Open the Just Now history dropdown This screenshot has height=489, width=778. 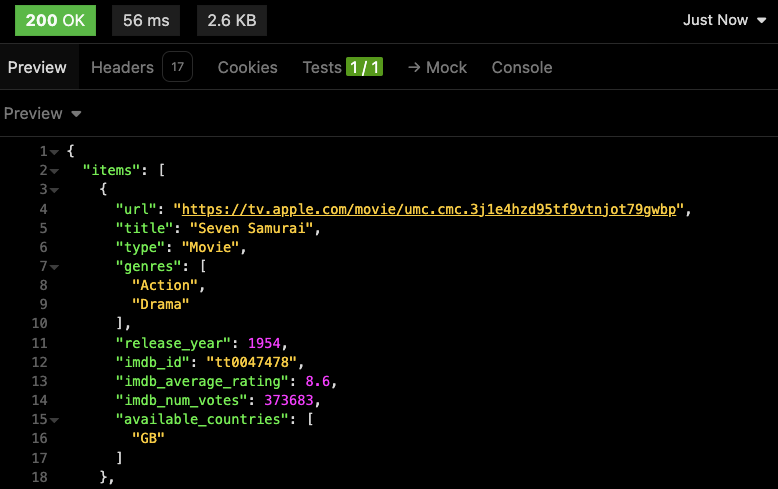[x=724, y=20]
